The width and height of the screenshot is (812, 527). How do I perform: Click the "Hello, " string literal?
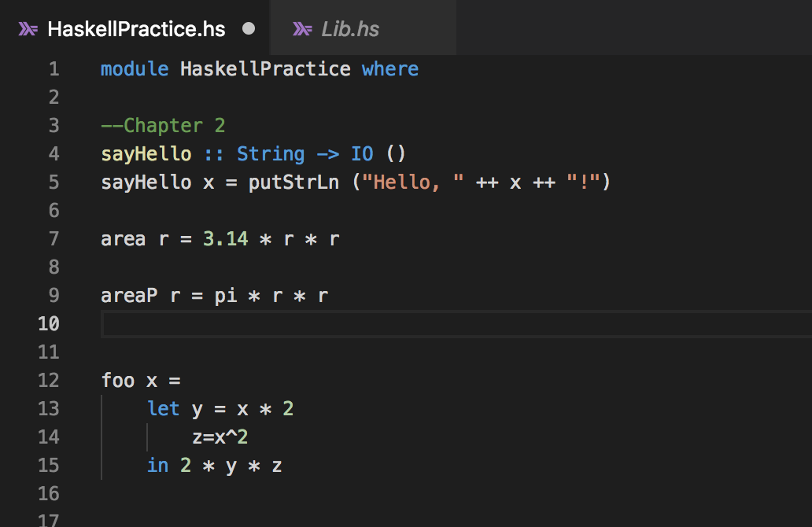412,182
